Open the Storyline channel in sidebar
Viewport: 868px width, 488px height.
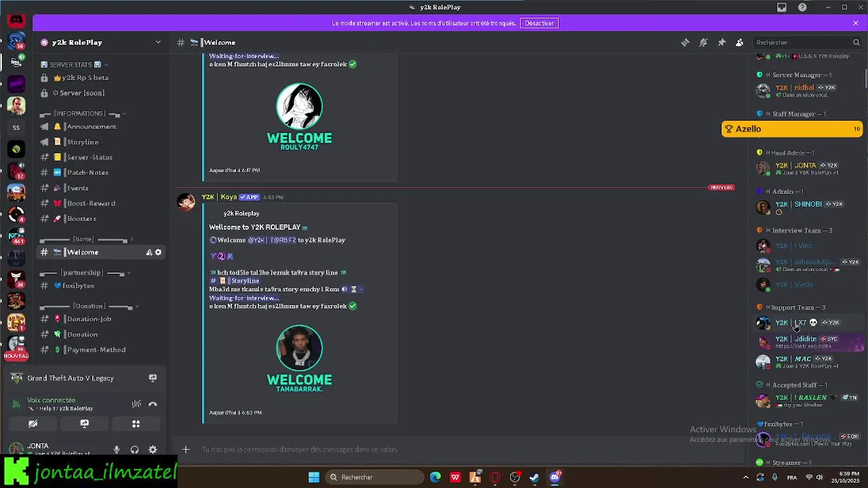(102, 142)
